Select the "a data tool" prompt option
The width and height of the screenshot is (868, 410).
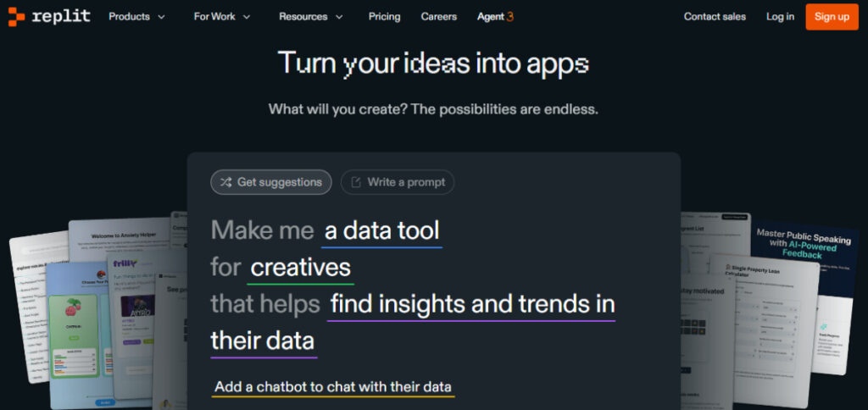pyautogui.click(x=381, y=230)
